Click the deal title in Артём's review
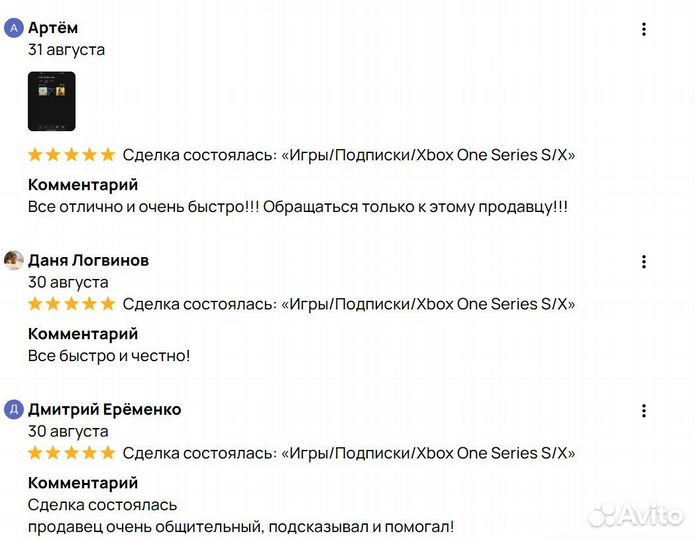The image size is (695, 540). tap(349, 155)
